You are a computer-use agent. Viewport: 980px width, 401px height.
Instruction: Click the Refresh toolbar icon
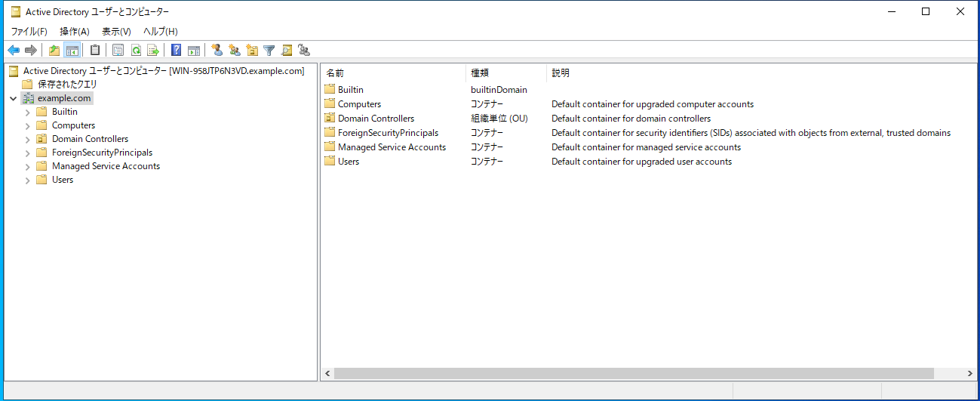136,51
